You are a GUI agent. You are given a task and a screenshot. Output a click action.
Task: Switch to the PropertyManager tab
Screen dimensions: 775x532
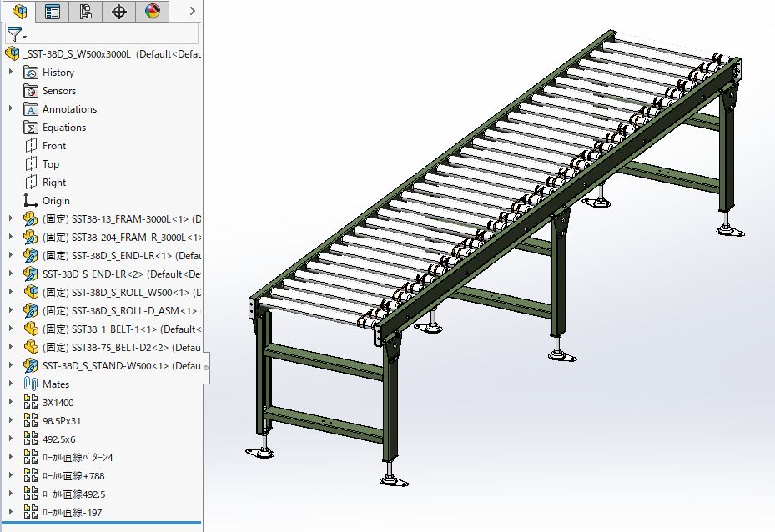[53, 11]
